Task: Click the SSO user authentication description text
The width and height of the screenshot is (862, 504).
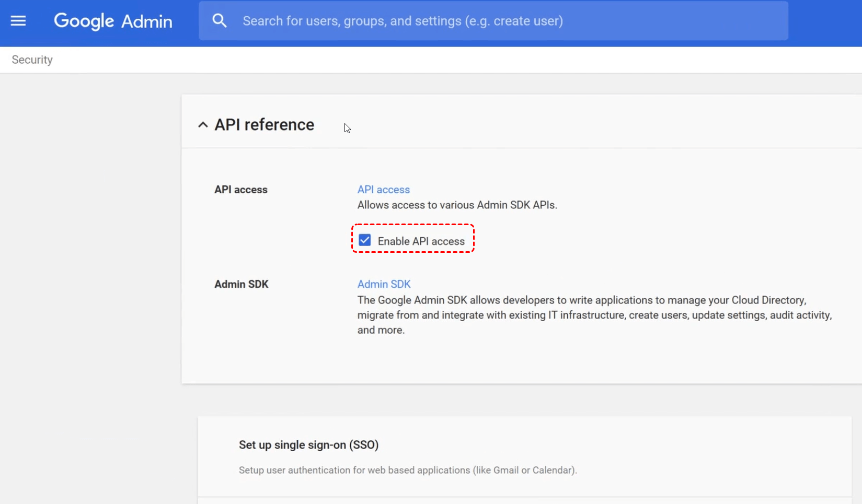Action: pos(408,470)
